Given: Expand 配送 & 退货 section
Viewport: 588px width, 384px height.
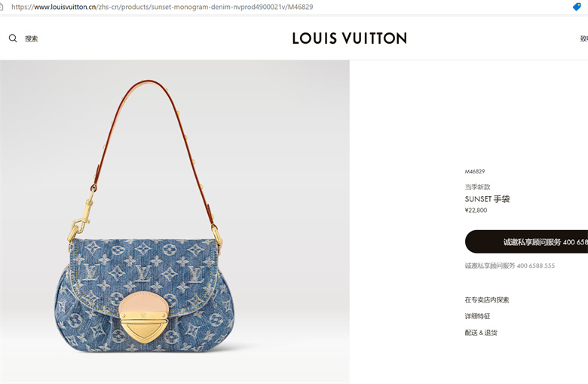Looking at the screenshot, I should pyautogui.click(x=481, y=333).
